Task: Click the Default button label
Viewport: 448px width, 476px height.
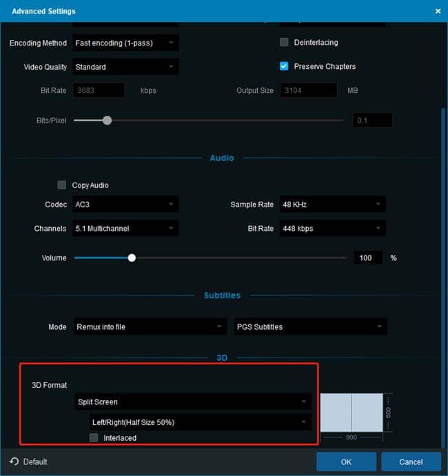Action: [x=35, y=462]
